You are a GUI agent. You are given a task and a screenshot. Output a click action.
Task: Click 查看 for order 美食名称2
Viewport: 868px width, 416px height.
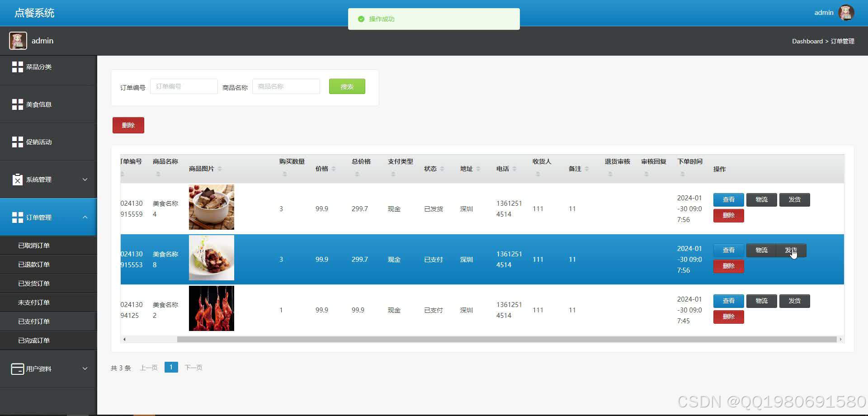pyautogui.click(x=729, y=301)
